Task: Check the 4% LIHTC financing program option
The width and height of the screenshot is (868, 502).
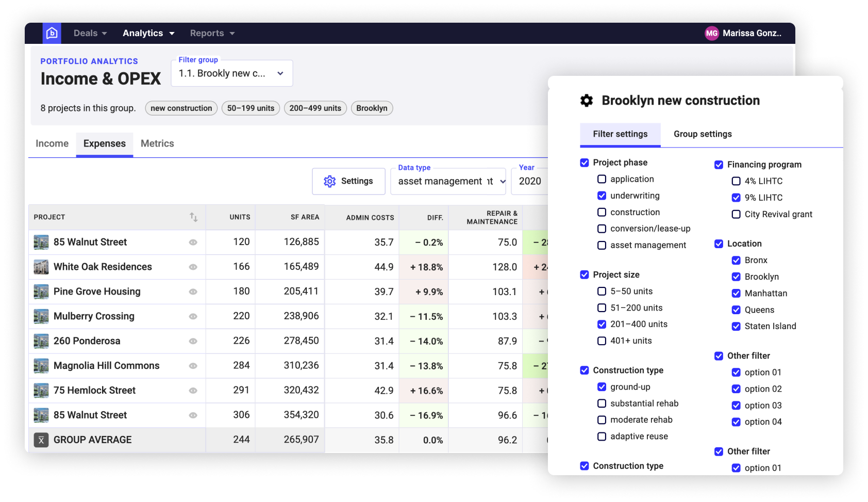Action: point(736,181)
